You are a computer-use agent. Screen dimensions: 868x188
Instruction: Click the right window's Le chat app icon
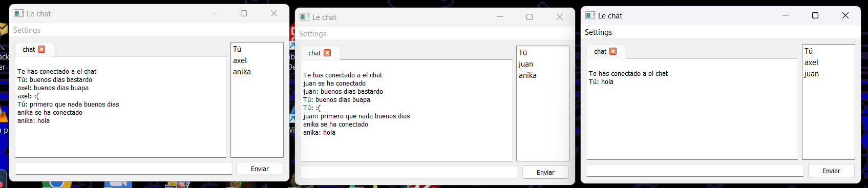point(590,15)
